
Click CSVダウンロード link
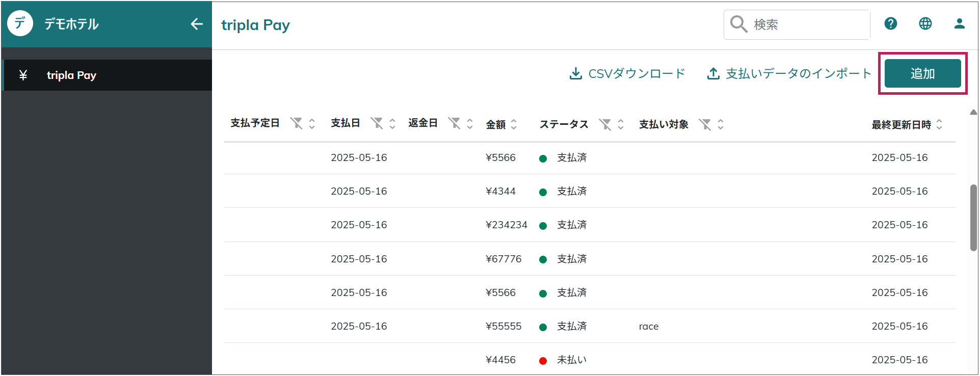(627, 74)
